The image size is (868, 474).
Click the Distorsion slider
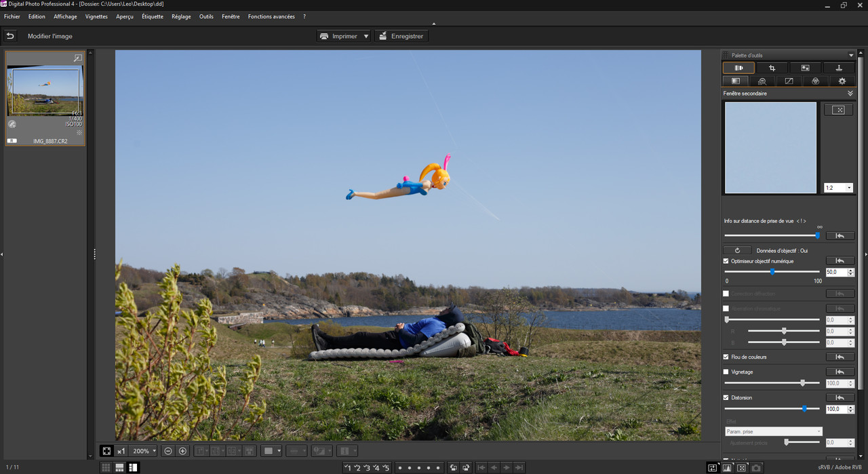[772, 409]
